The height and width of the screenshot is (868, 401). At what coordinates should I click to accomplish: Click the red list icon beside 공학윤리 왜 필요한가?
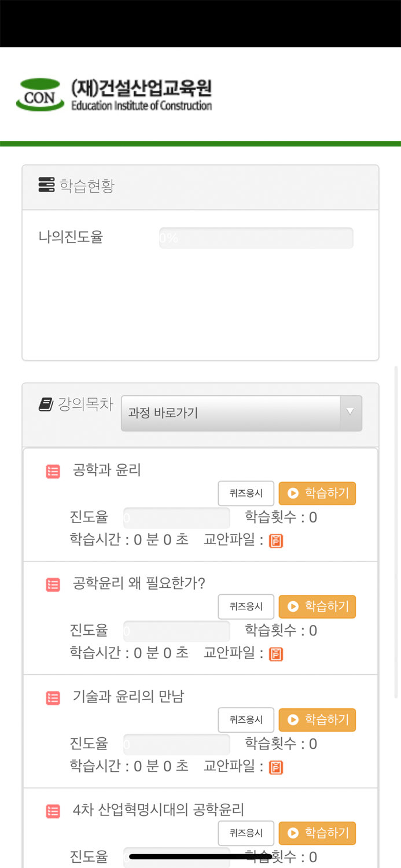tap(53, 584)
